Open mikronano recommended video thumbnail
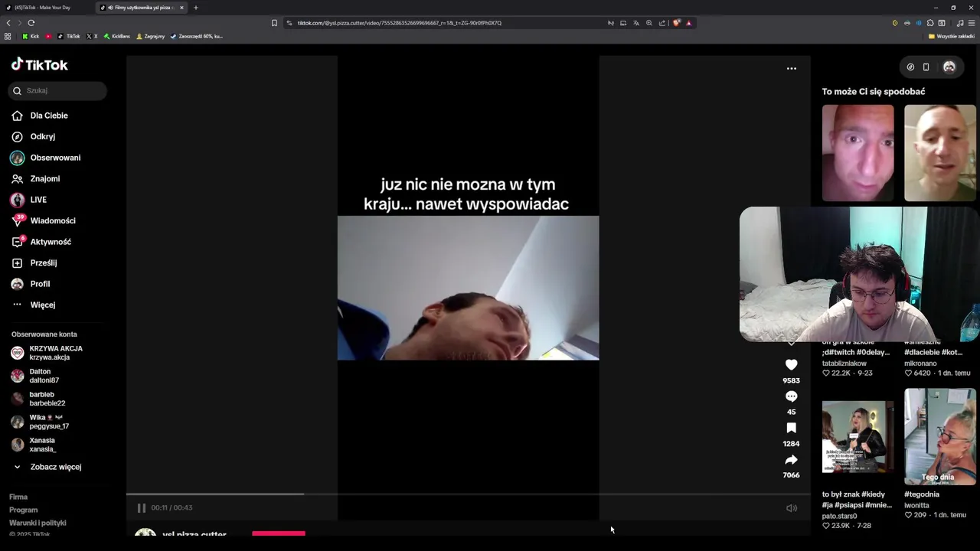The image size is (980, 551). tap(939, 153)
